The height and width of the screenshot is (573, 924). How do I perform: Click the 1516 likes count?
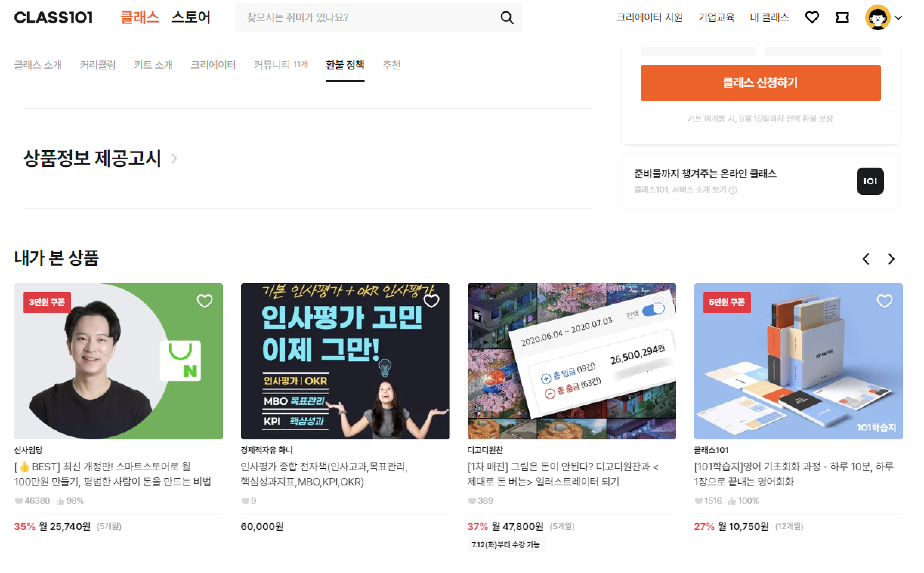tap(708, 501)
